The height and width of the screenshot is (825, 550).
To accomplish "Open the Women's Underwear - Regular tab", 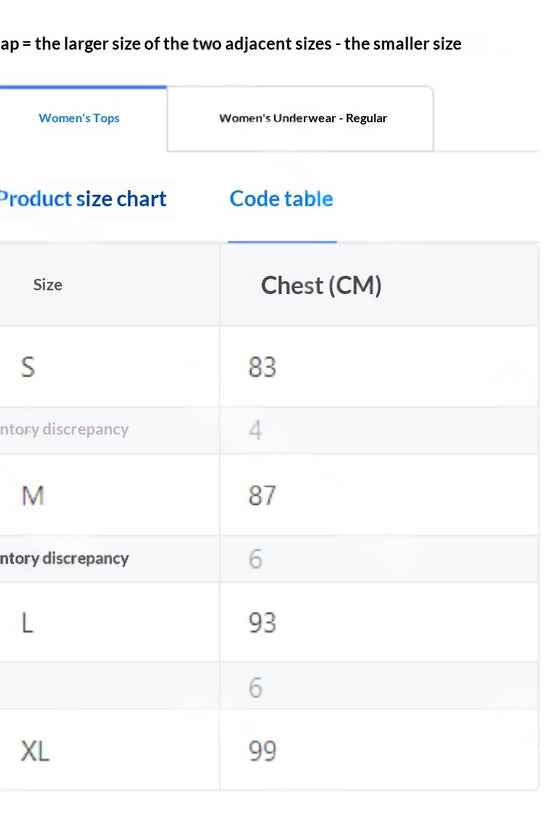I will point(303,118).
